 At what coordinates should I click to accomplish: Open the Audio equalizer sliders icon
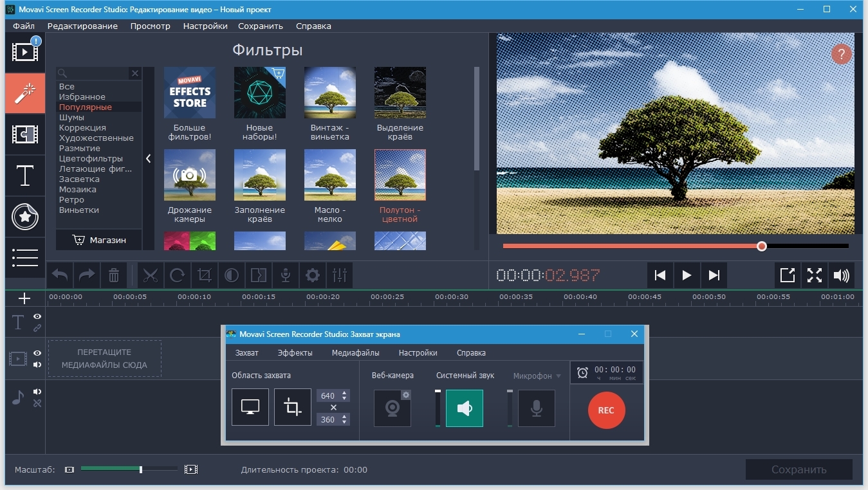point(340,276)
